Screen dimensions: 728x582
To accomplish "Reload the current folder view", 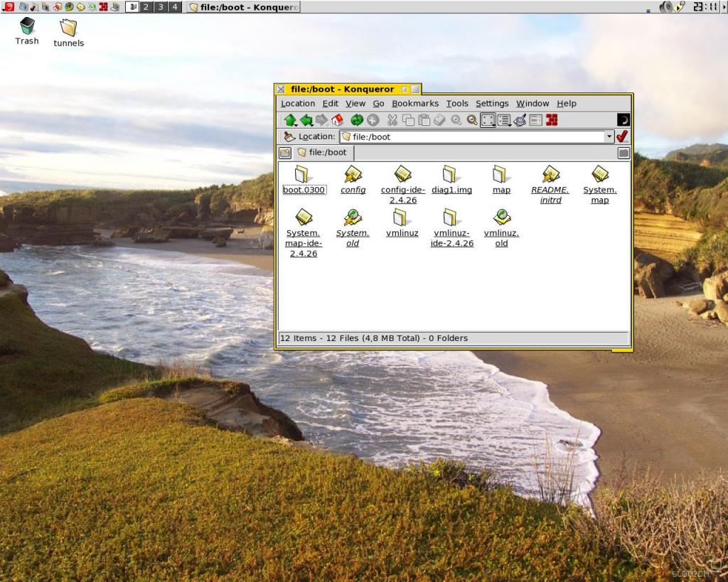I will pyautogui.click(x=357, y=120).
